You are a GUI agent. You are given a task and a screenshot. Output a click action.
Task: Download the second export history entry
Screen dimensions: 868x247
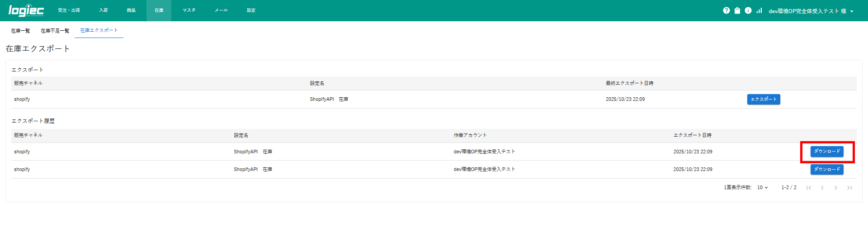[x=826, y=169]
